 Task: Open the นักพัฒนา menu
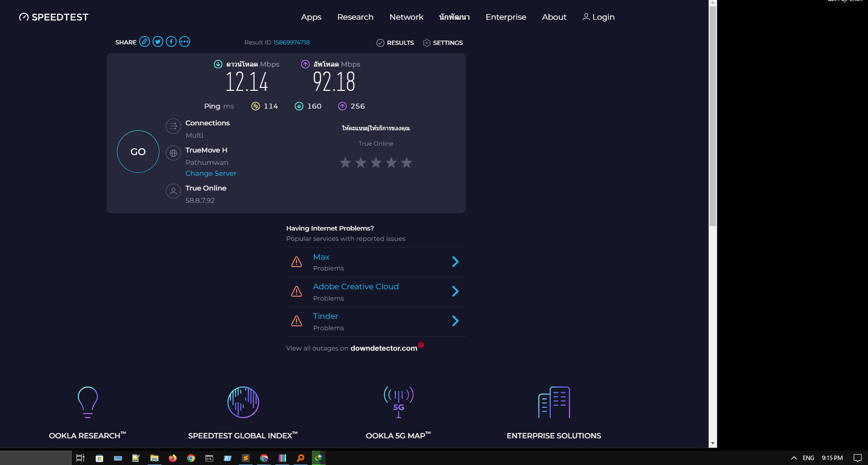454,17
